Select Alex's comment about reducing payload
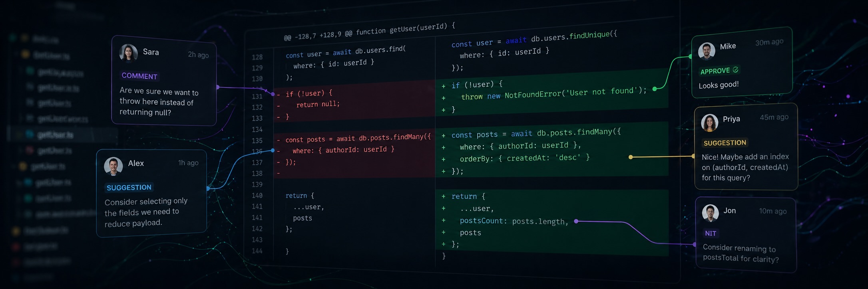The width and height of the screenshot is (868, 289). click(146, 212)
